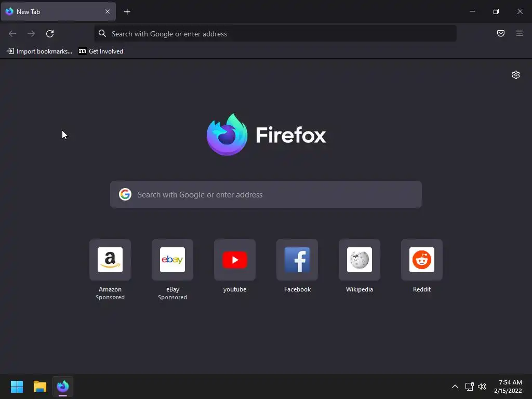Viewport: 532px width, 399px height.
Task: Open the eBay sponsored shortcut
Action: pos(172,260)
